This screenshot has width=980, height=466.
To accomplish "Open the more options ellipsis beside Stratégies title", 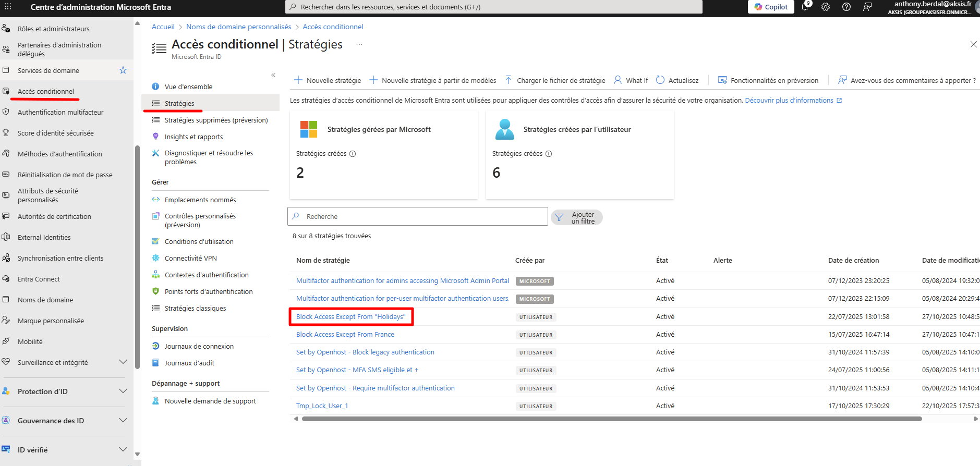I will click(359, 44).
